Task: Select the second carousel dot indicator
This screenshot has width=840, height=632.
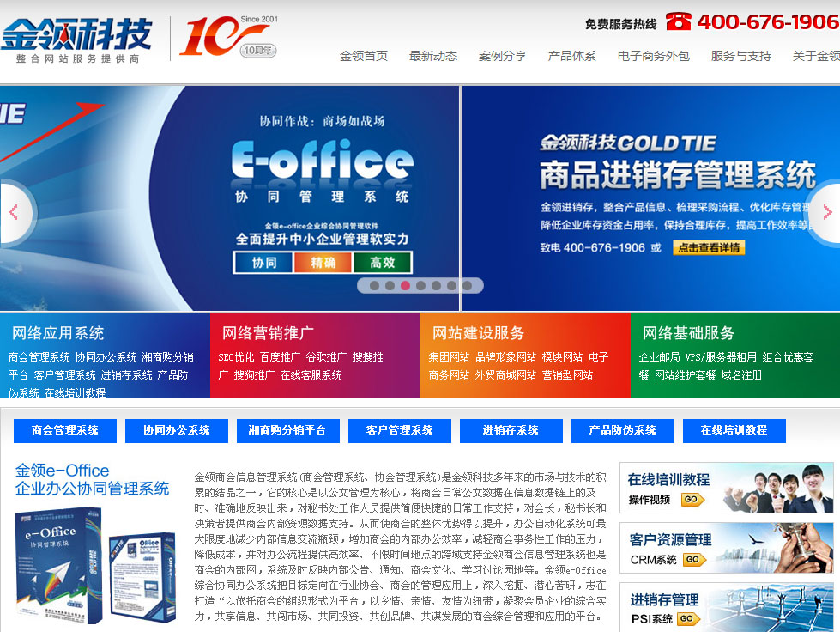Action: pyautogui.click(x=390, y=286)
